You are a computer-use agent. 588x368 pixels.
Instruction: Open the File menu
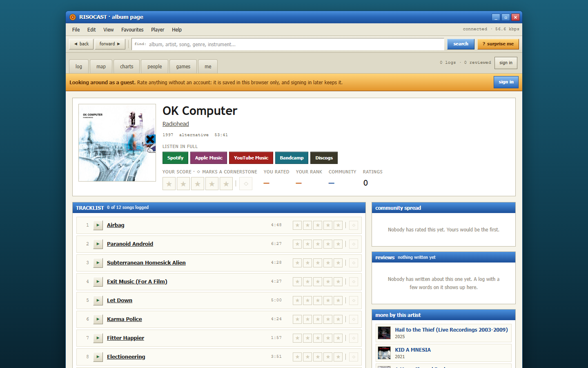pos(76,30)
